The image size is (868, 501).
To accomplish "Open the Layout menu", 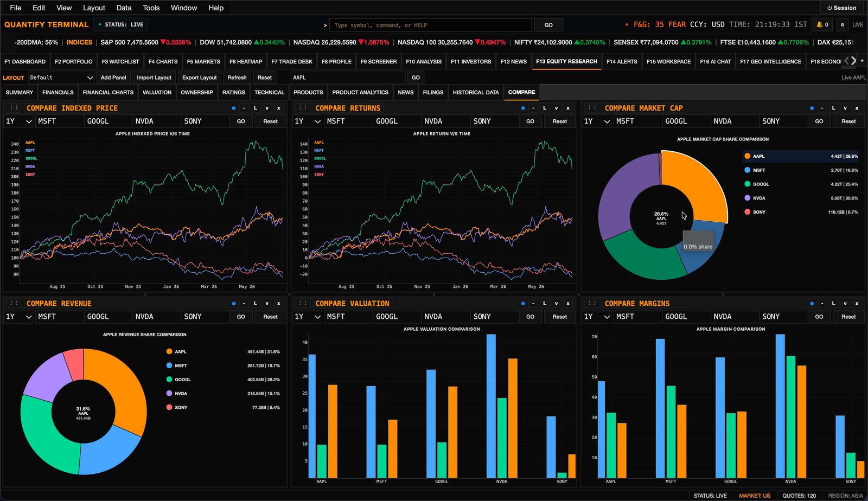I will [x=94, y=8].
